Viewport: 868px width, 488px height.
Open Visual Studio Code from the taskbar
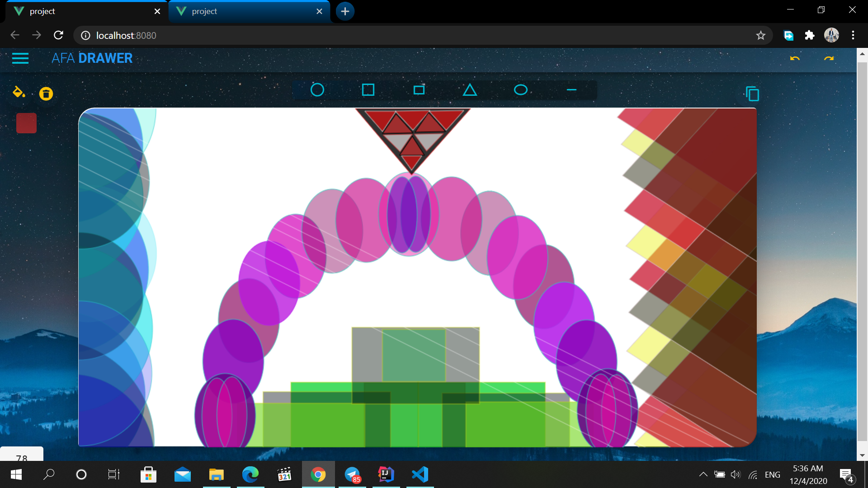[x=420, y=474]
